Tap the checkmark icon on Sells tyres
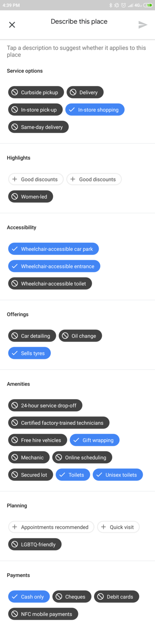 (x=14, y=353)
